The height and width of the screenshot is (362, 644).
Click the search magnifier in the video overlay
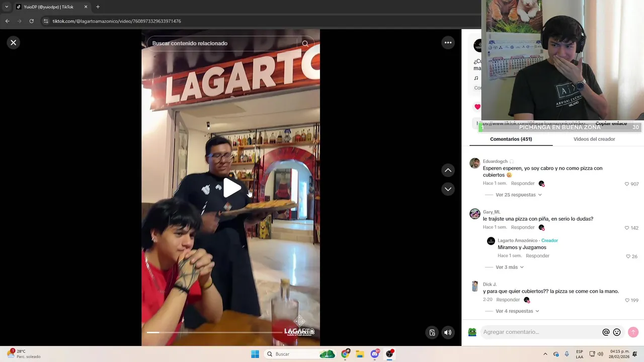point(305,43)
